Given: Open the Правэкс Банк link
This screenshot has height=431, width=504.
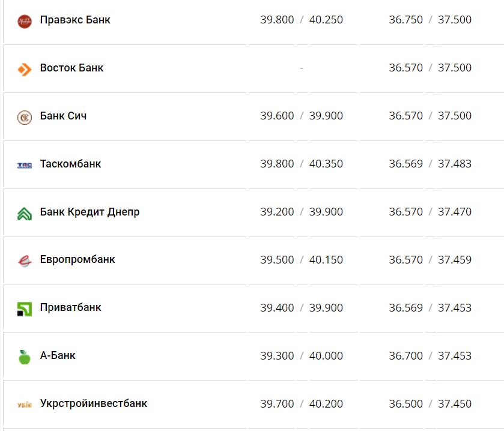Looking at the screenshot, I should click(x=75, y=20).
